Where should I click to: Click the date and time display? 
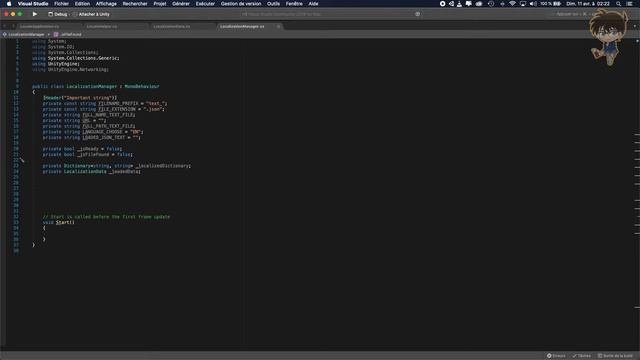pyautogui.click(x=588, y=4)
